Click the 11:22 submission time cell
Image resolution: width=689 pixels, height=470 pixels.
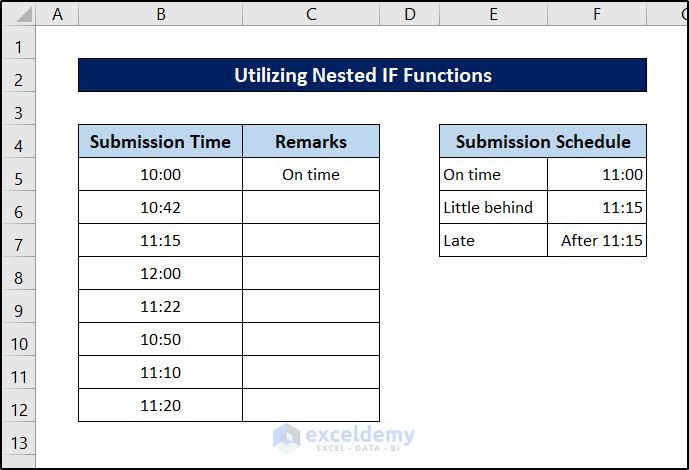(160, 306)
